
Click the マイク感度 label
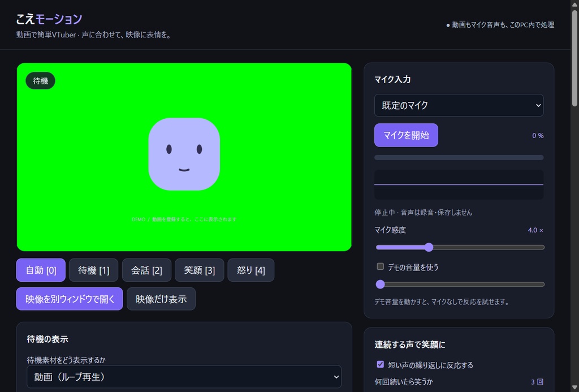click(390, 230)
